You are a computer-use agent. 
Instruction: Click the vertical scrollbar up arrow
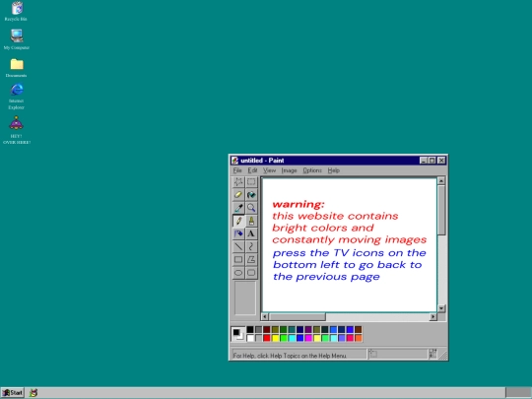point(441,181)
